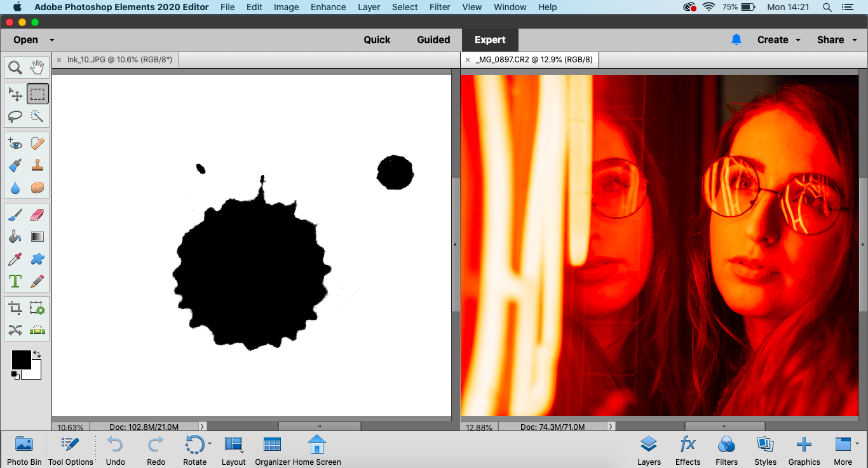This screenshot has width=868, height=468.
Task: Click the Redo button
Action: (x=156, y=450)
